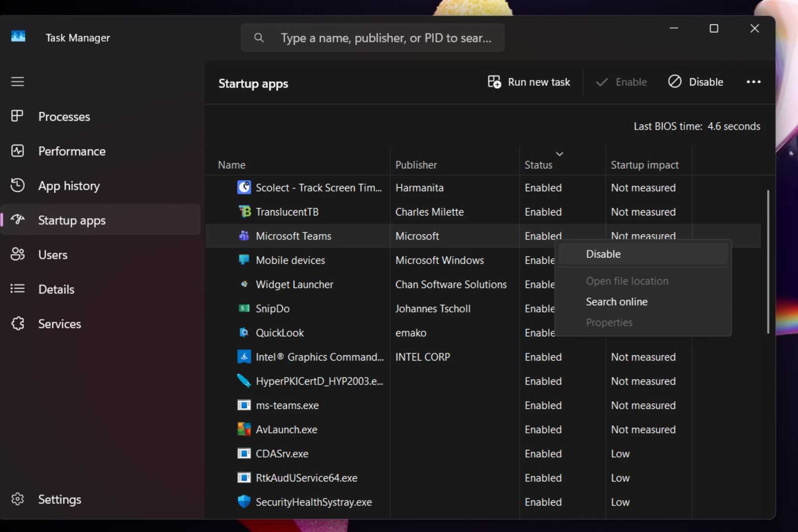Open Task Manager Settings
The image size is (798, 532).
point(101,499)
